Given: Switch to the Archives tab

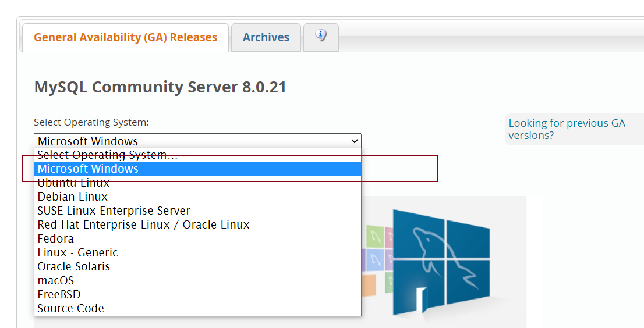Looking at the screenshot, I should (266, 37).
